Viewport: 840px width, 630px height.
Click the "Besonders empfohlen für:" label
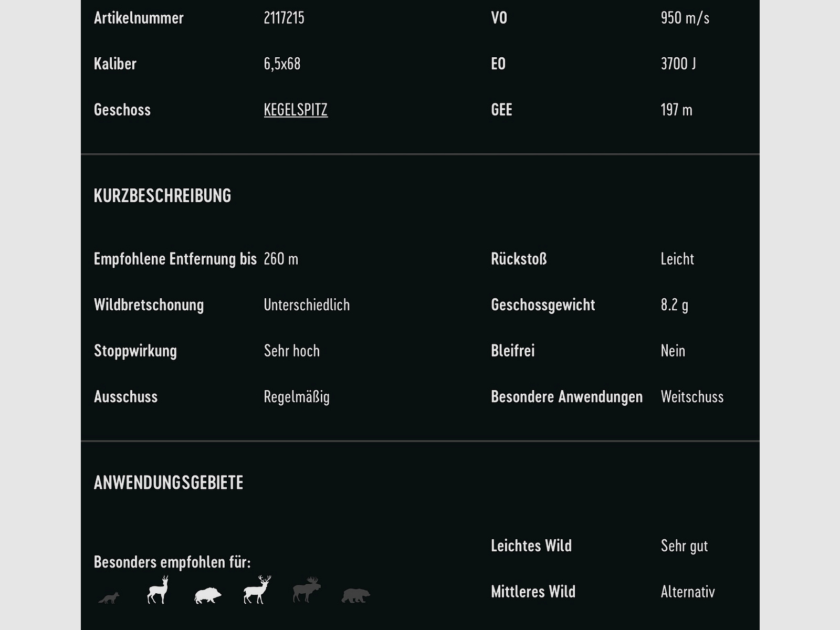[172, 562]
